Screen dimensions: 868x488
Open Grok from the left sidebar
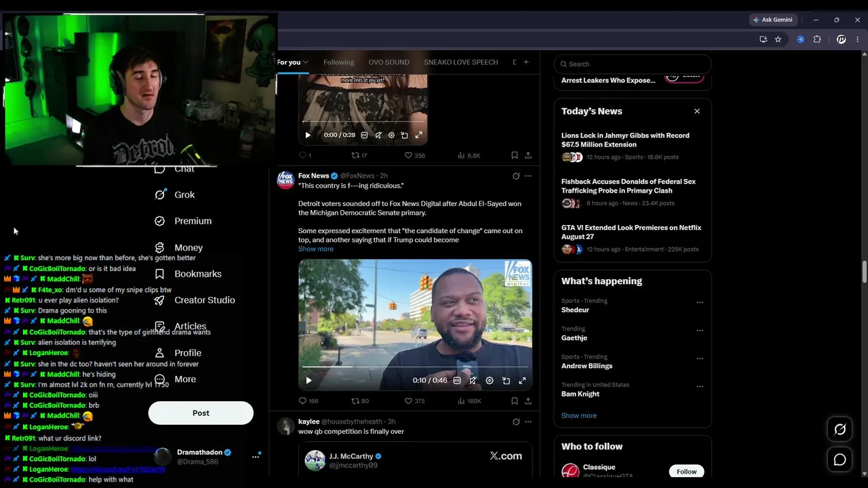point(175,195)
